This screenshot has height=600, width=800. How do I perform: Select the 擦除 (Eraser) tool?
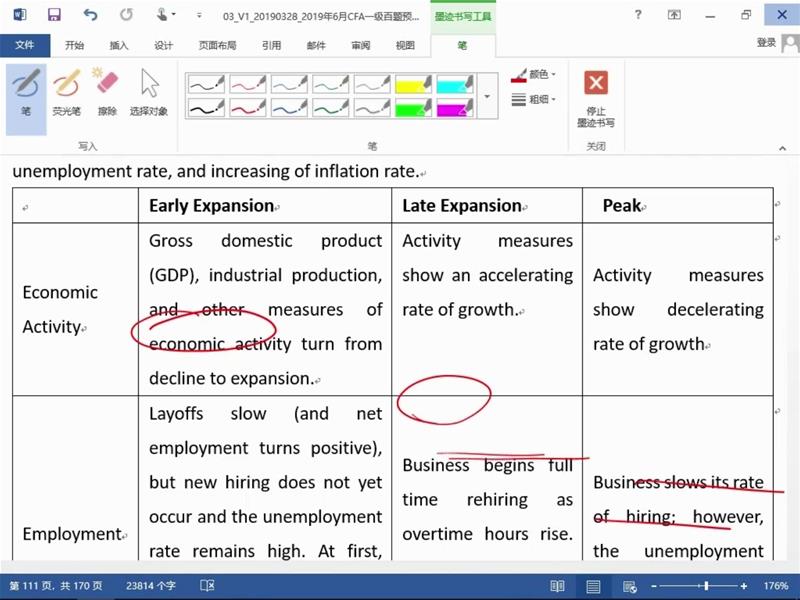[x=107, y=92]
